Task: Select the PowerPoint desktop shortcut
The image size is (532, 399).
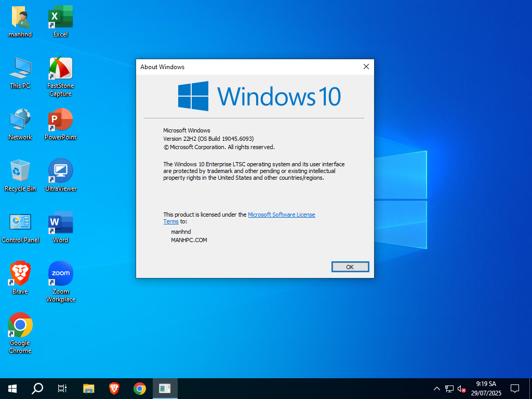Action: pyautogui.click(x=60, y=124)
